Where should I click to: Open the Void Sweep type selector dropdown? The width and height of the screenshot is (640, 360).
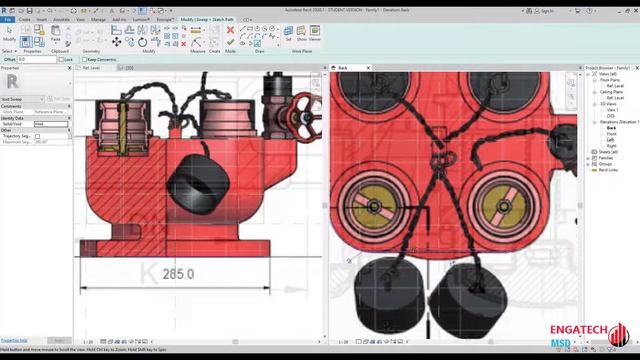pos(22,99)
